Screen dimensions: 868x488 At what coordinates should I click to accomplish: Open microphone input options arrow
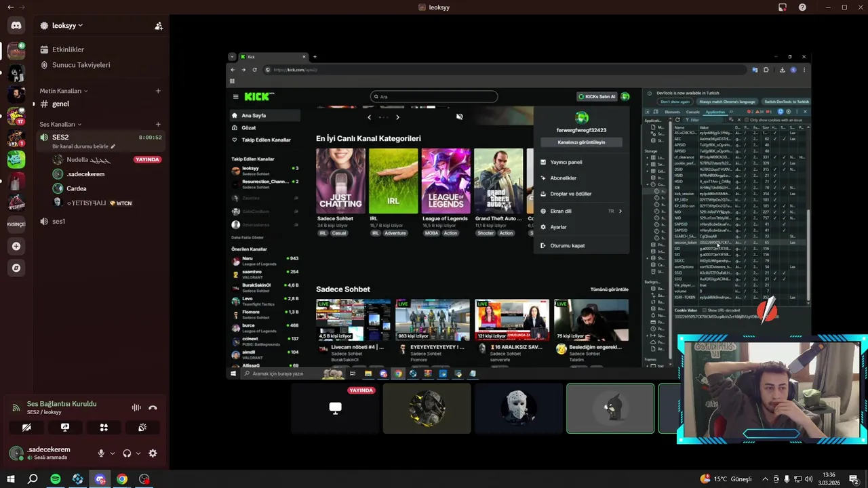pos(111,453)
